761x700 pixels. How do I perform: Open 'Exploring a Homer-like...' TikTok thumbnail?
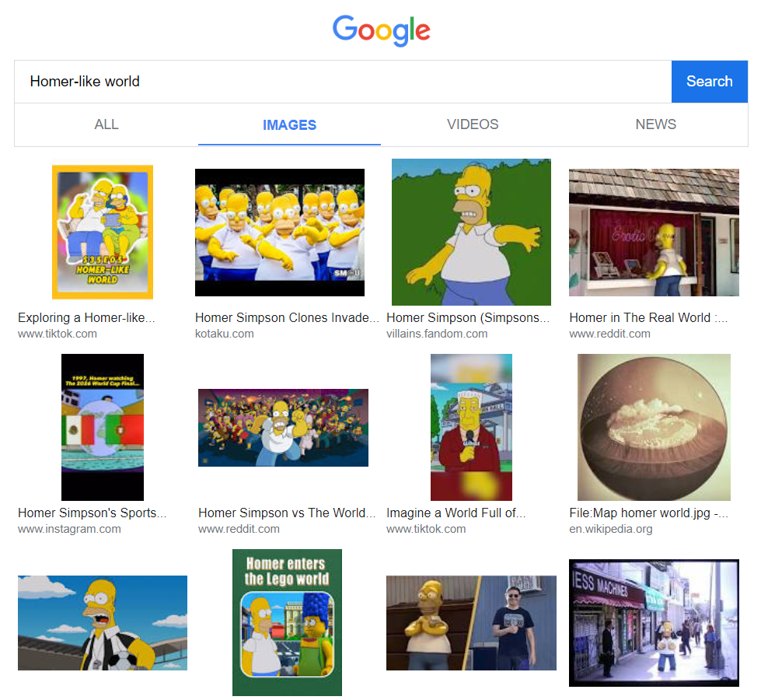103,232
